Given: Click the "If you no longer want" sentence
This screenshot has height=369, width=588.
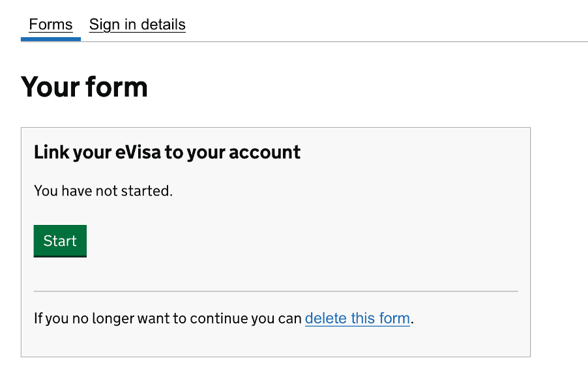Looking at the screenshot, I should [x=168, y=319].
